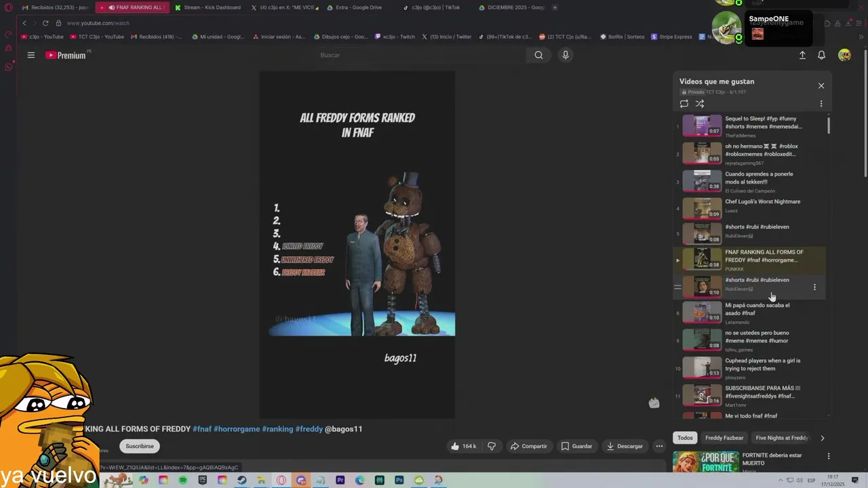Open options for hovered #rubi #rubieleven row
The height and width of the screenshot is (488, 868).
[x=814, y=287]
